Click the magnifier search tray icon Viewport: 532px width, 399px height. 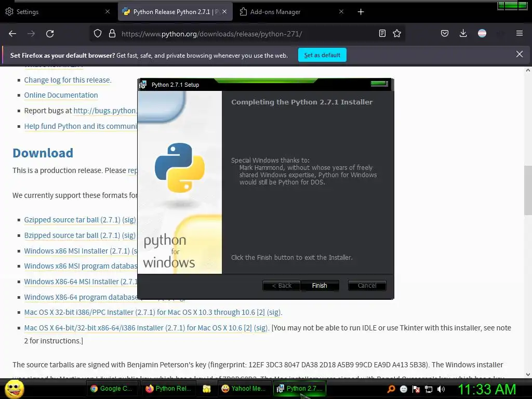(x=391, y=389)
